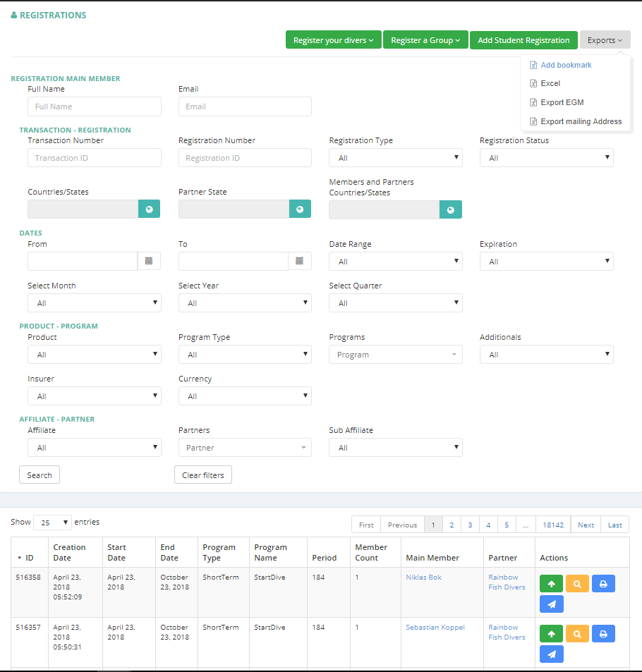
Task: Open Programs combo box
Action: coord(395,355)
